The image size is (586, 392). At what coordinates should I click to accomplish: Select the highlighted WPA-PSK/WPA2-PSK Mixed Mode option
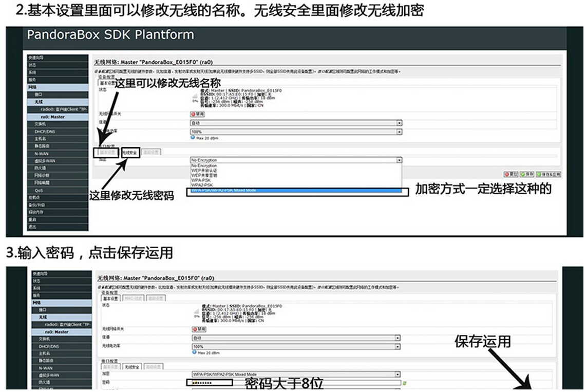coord(296,190)
